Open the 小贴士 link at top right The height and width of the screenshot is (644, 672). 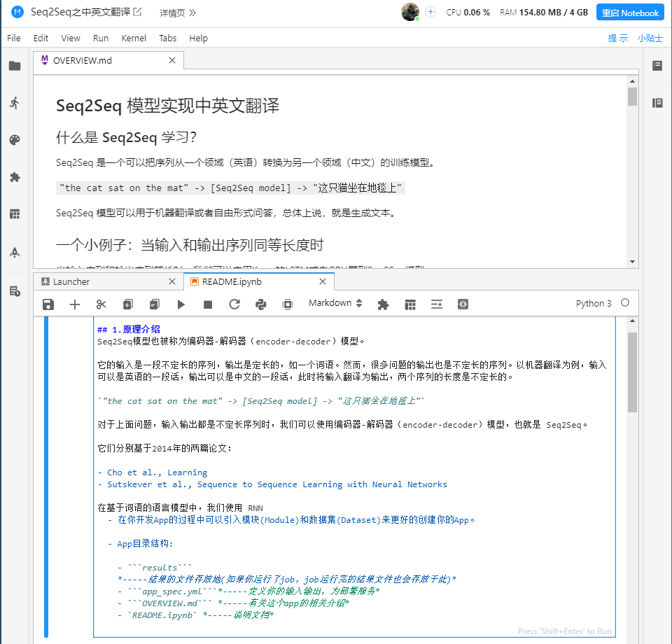coord(650,38)
